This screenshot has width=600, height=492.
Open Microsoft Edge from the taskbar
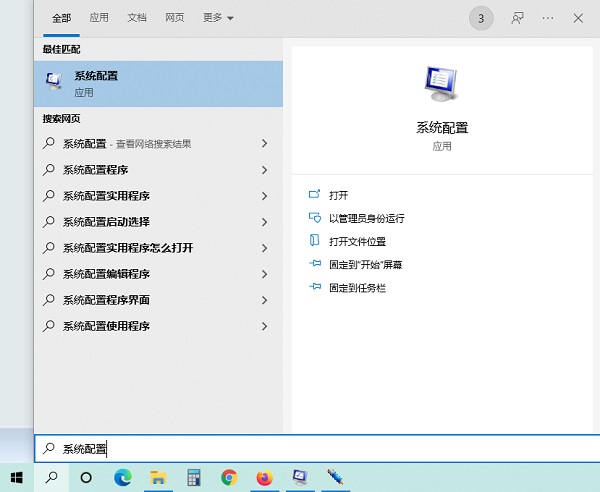click(x=122, y=478)
